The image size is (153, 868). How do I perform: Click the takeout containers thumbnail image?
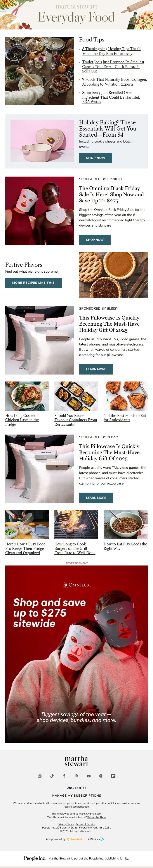pyautogui.click(x=76, y=396)
